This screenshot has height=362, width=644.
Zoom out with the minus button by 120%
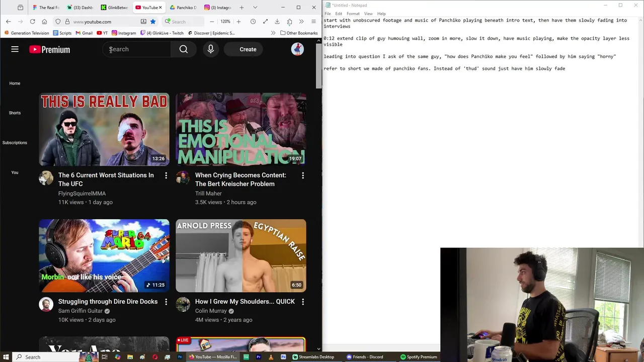212,22
